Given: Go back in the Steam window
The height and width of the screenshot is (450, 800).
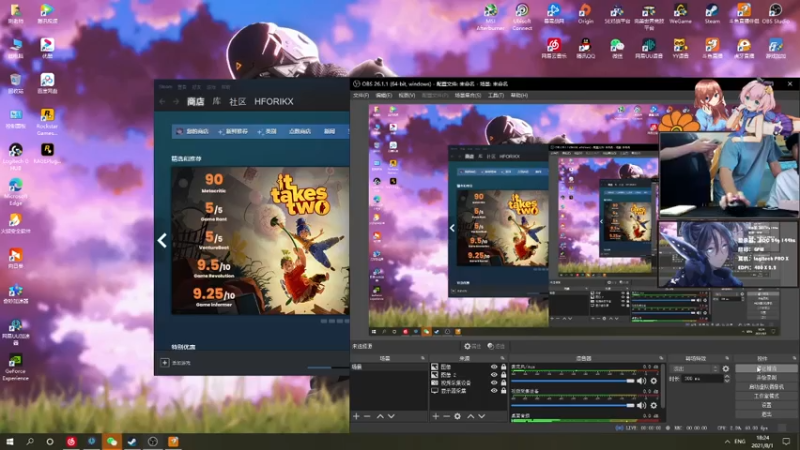Looking at the screenshot, I should [162, 102].
